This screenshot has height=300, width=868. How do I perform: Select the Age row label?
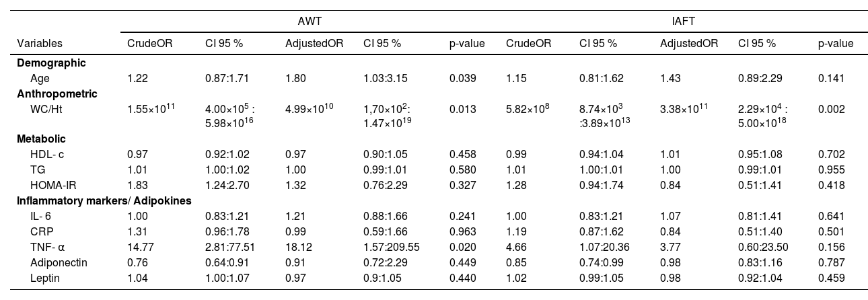click(x=40, y=79)
